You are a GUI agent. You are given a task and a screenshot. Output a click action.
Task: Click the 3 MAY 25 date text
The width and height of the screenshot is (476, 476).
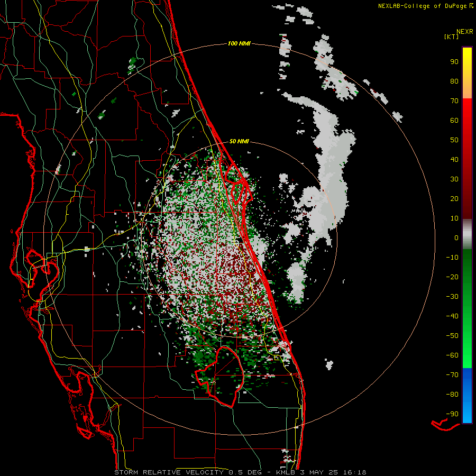[x=319, y=472]
